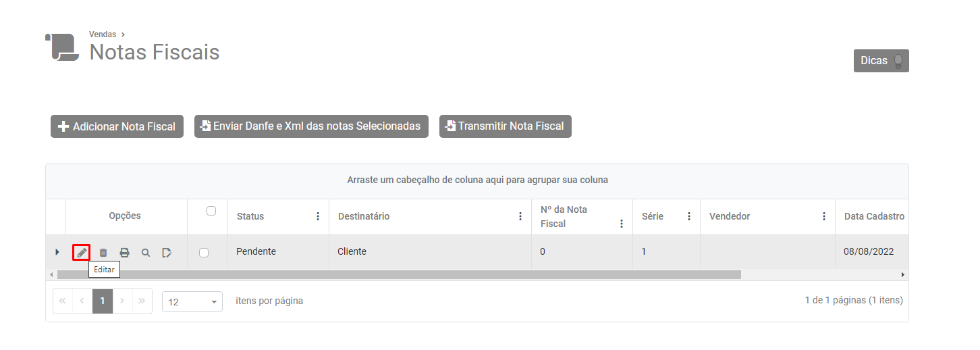Image resolution: width=980 pixels, height=350 pixels.
Task: Click the document-with-pencil icon in the row
Action: [x=167, y=252]
